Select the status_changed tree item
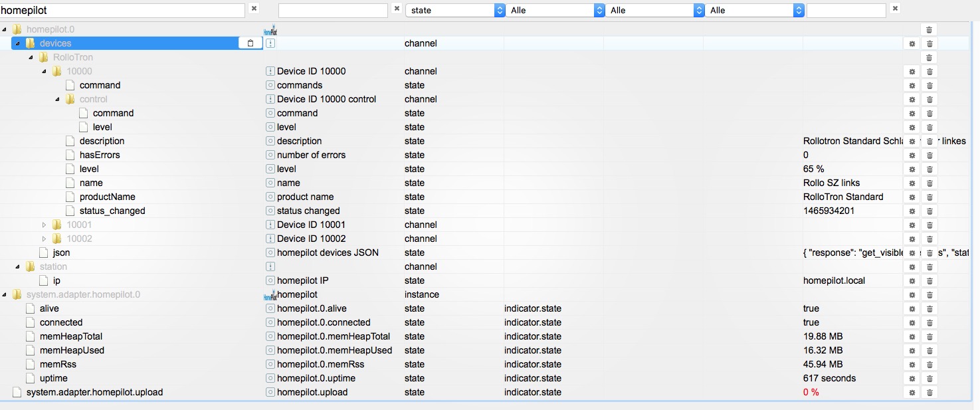 [112, 211]
